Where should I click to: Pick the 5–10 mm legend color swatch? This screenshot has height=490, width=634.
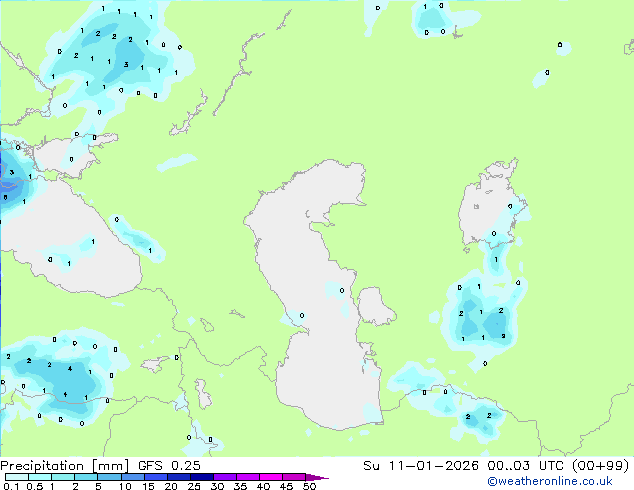tap(109, 477)
